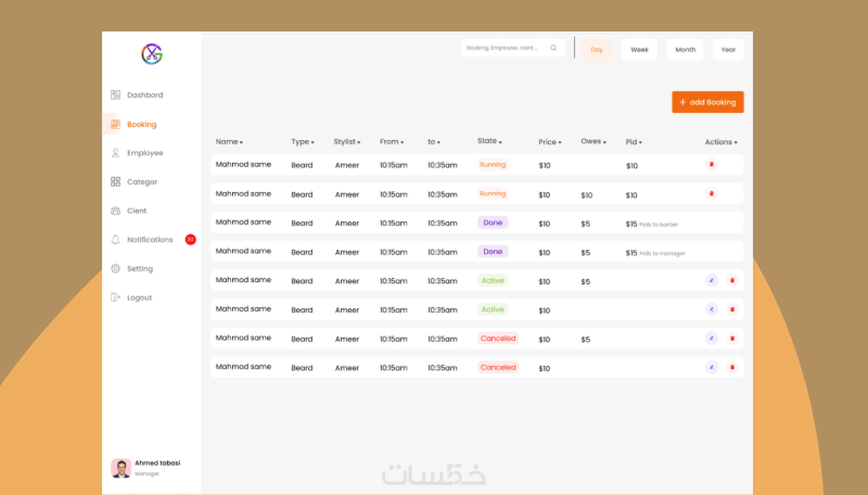Click Ahmed tabasi profile picture
Viewport: 868px width, 495px height.
click(x=121, y=468)
